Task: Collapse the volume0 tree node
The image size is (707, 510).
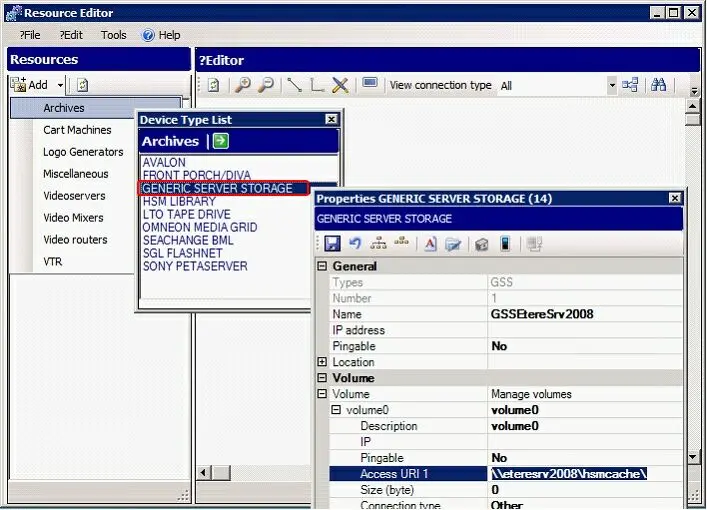Action: click(337, 410)
